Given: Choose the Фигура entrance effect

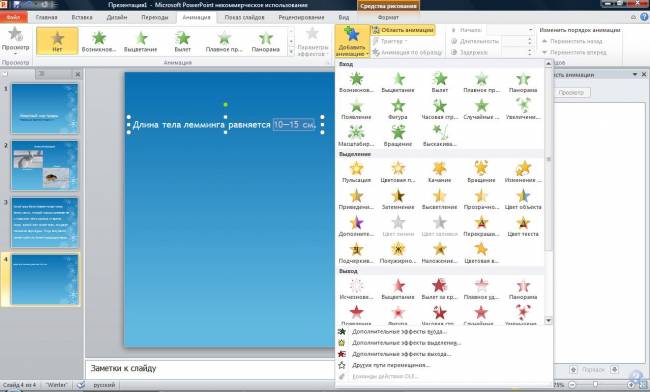Looking at the screenshot, I should (x=398, y=109).
